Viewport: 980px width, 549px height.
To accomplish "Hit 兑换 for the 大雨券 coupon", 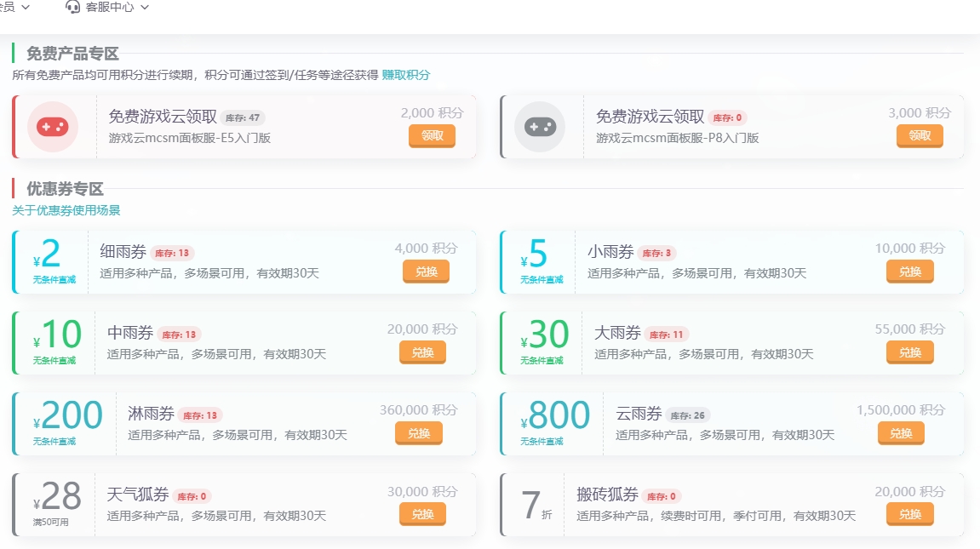I will (x=909, y=352).
